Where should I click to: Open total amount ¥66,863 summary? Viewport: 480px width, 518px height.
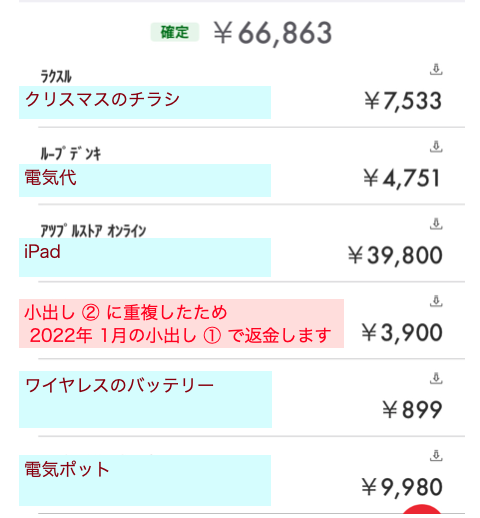tap(272, 33)
